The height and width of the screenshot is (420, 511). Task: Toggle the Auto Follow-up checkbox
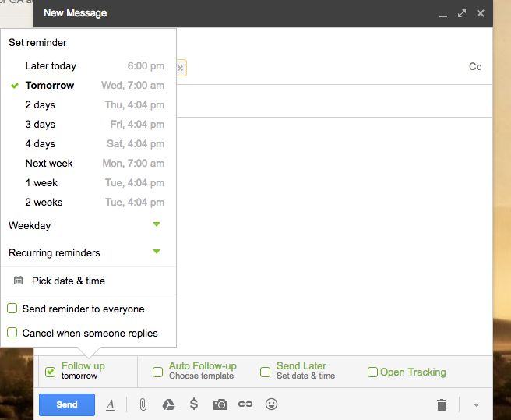point(158,372)
